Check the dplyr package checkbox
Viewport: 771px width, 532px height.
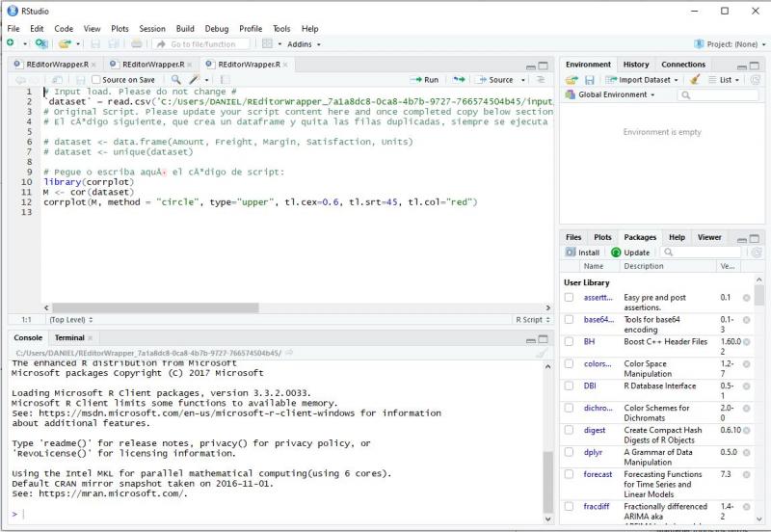click(569, 452)
